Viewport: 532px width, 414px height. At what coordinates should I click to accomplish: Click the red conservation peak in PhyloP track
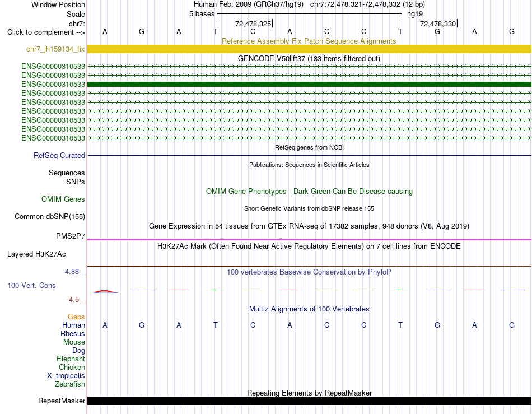(105, 291)
